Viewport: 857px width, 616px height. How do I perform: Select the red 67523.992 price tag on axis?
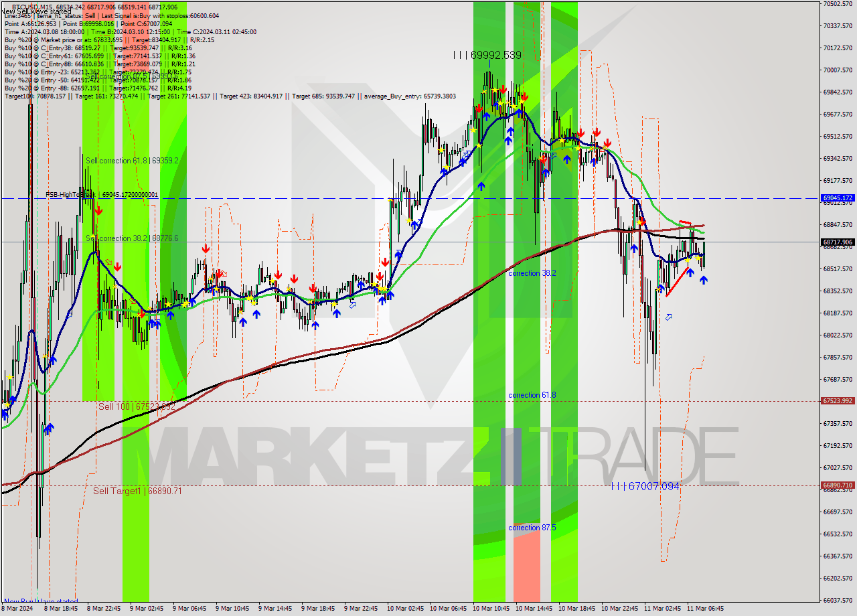[x=838, y=401]
